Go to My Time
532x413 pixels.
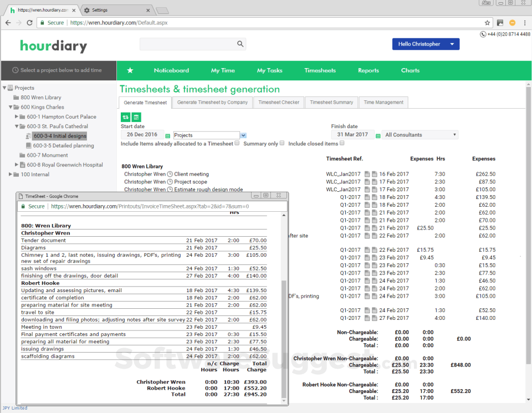(x=223, y=70)
